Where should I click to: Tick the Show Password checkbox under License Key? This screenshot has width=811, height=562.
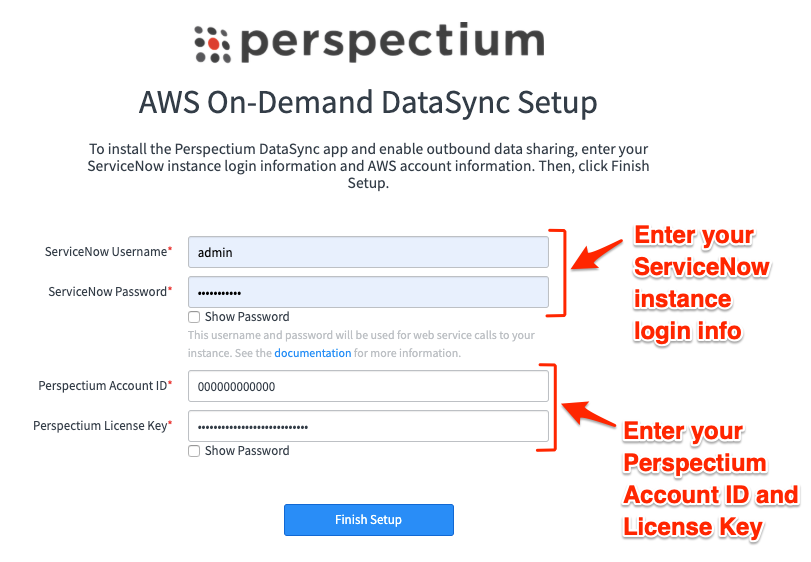[x=194, y=451]
